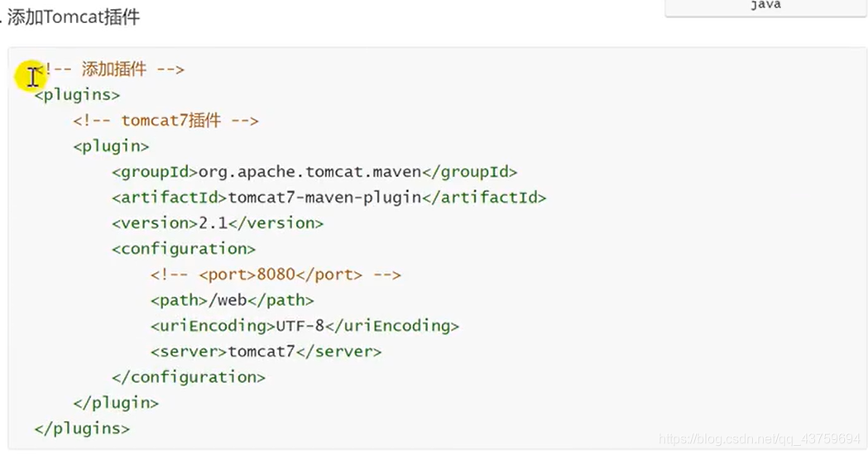The height and width of the screenshot is (454, 868).
Task: Click the opening <plugins> tag line
Action: coord(77,95)
